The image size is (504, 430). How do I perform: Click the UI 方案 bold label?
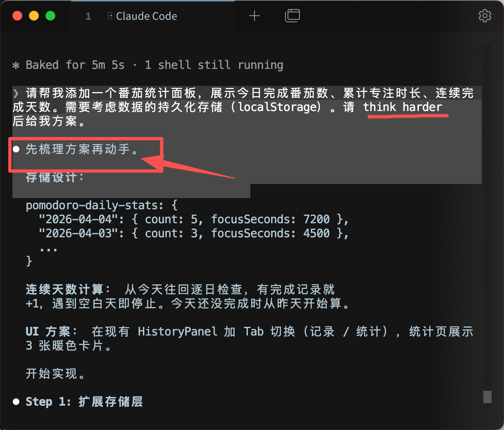(52, 332)
